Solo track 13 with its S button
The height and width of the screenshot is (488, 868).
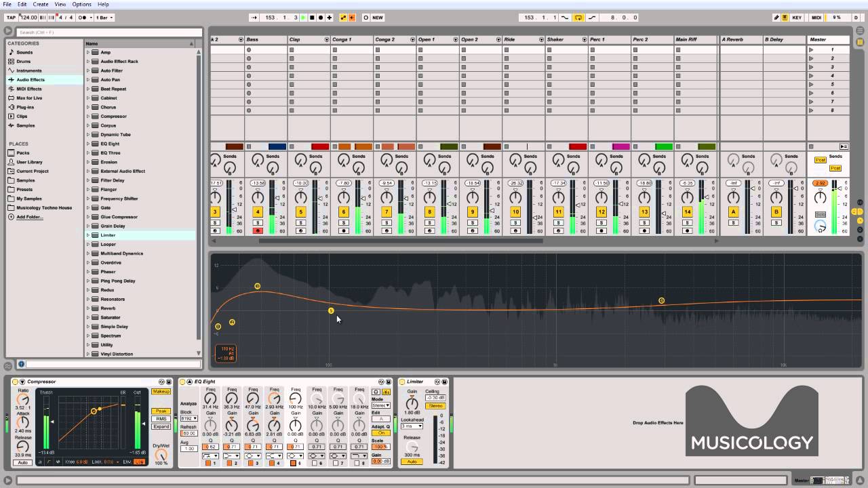644,222
